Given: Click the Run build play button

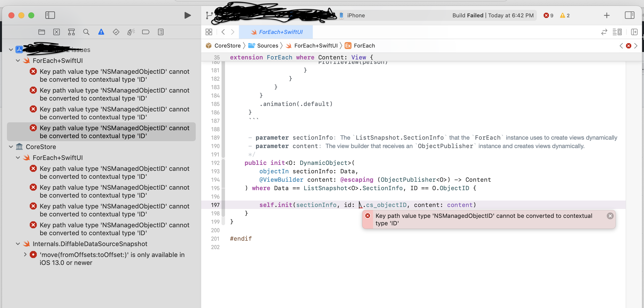Looking at the screenshot, I should click(187, 16).
